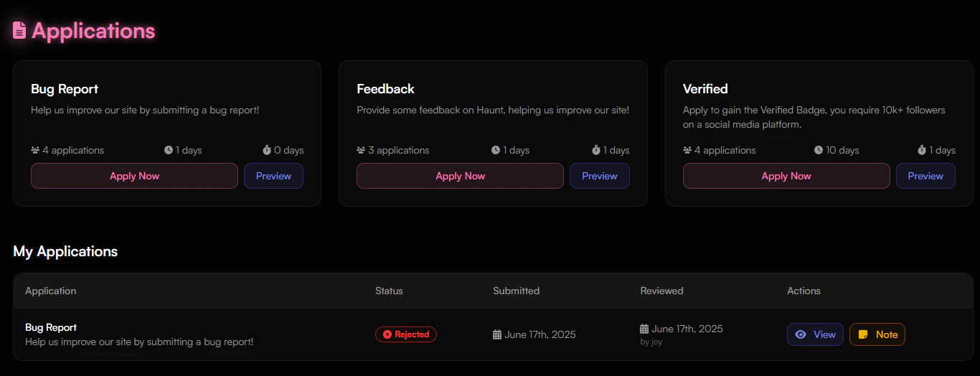The height and width of the screenshot is (376, 980).
Task: Click the Submitted column header
Action: pyautogui.click(x=516, y=291)
